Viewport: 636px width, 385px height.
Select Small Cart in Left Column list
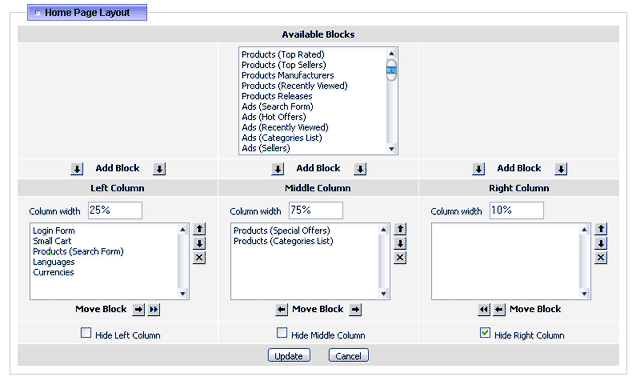click(52, 241)
